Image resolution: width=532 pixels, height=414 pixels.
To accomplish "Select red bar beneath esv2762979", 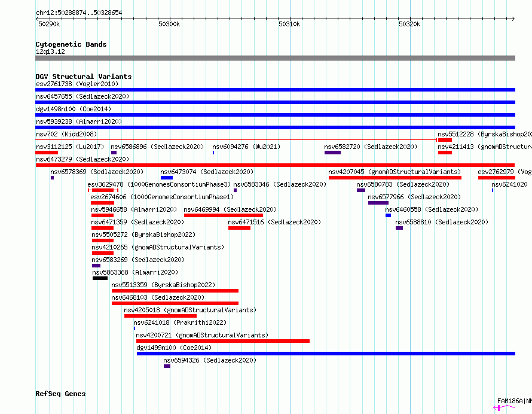I will (x=497, y=178).
